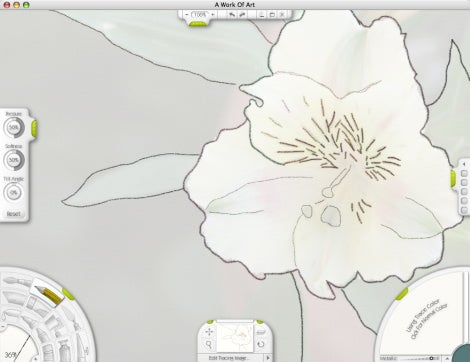Expand right side panel with arrow
This screenshot has width=470, height=362.
click(464, 164)
